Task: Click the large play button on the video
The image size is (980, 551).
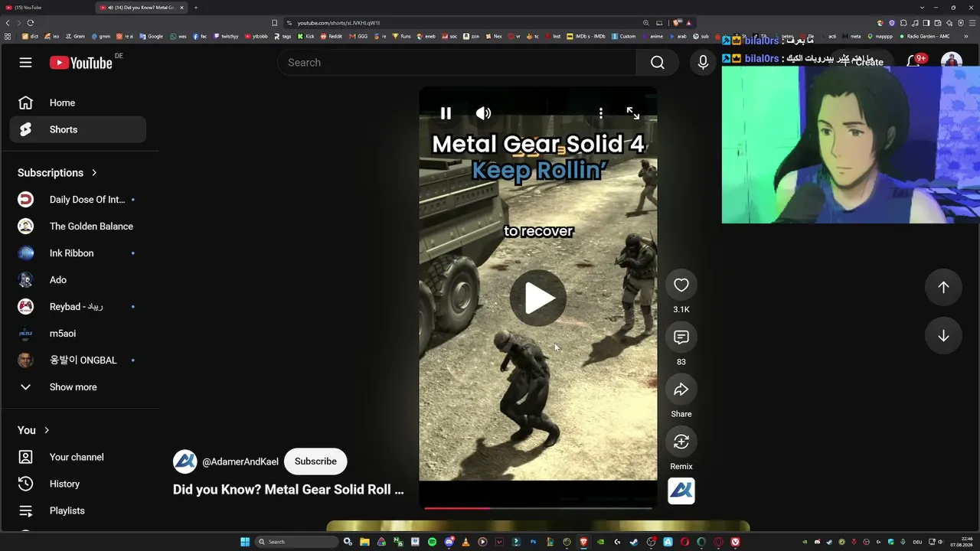Action: (538, 298)
